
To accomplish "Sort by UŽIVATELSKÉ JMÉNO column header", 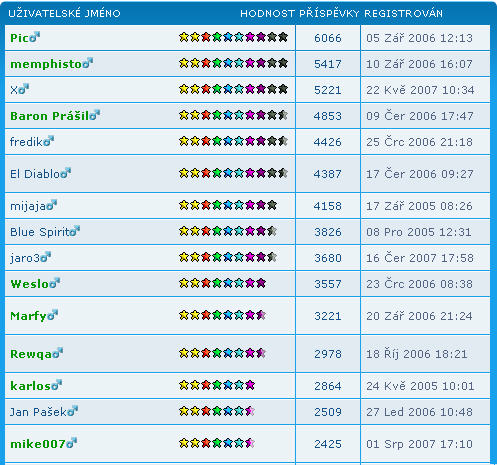I will tap(64, 13).
